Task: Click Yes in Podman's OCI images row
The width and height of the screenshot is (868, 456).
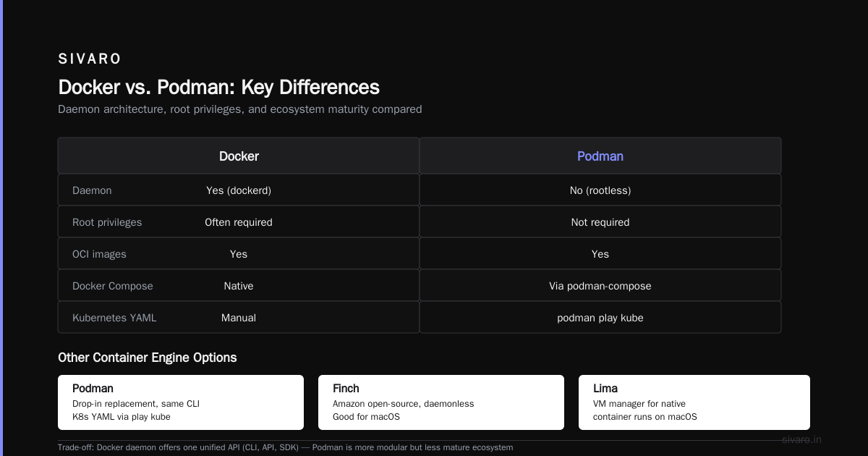Action: (x=600, y=254)
